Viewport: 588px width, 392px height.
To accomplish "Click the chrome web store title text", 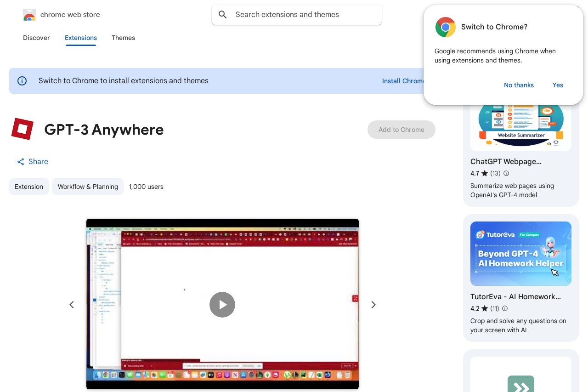I will pos(70,15).
